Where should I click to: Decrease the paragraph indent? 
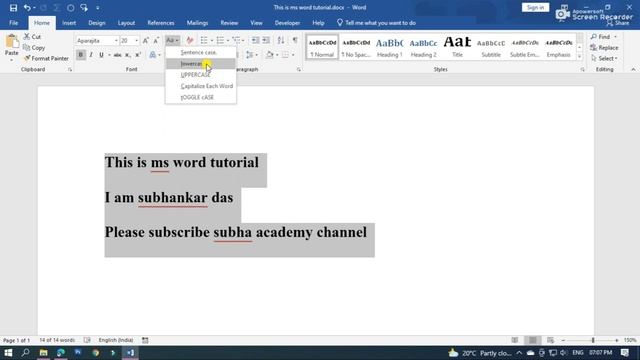255,40
